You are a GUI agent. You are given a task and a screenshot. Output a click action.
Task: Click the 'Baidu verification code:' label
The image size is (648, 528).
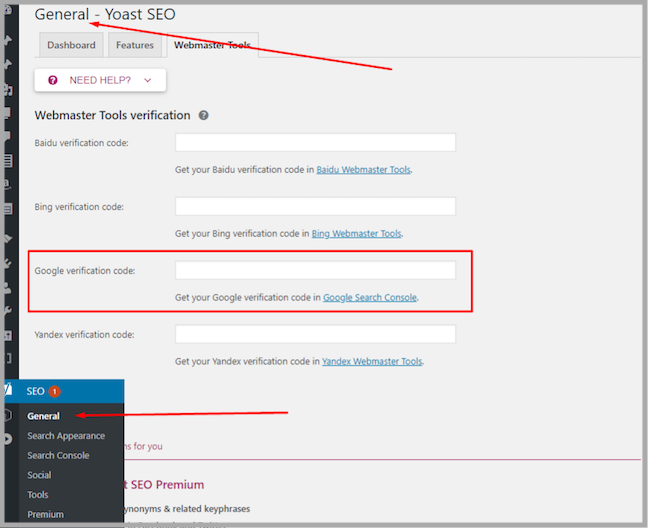pos(81,143)
